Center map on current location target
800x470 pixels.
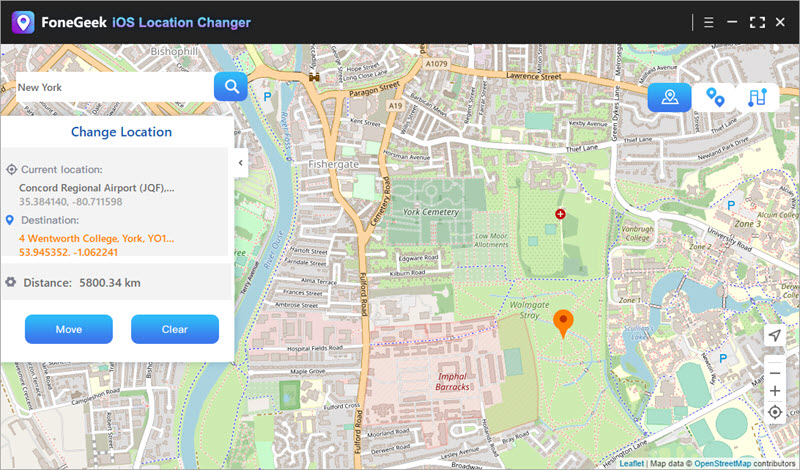(775, 412)
